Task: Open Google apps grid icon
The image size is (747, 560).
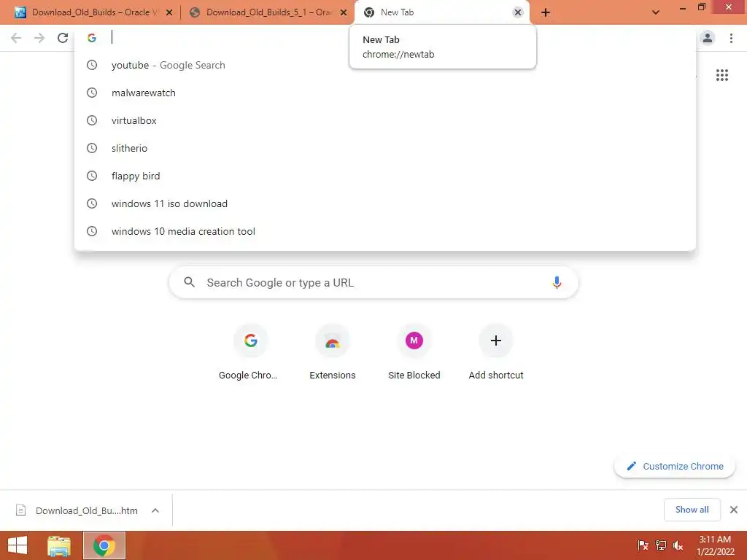Action: (x=721, y=75)
